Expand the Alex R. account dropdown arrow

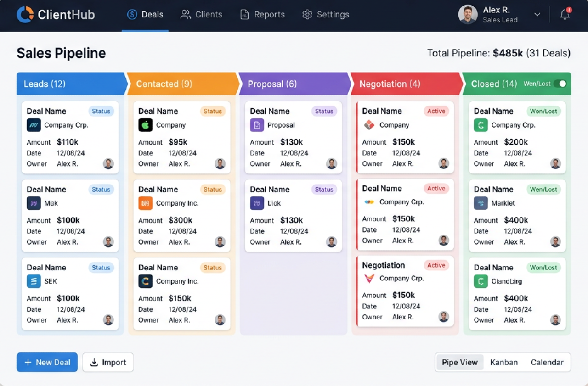pos(537,15)
